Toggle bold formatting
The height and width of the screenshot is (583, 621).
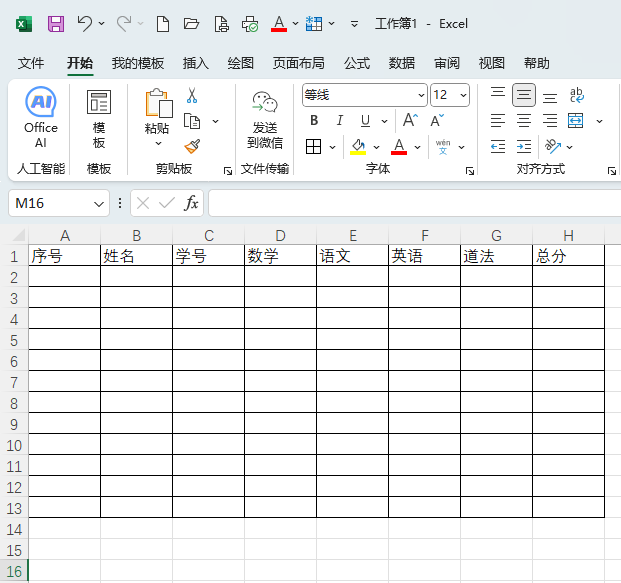[x=314, y=121]
